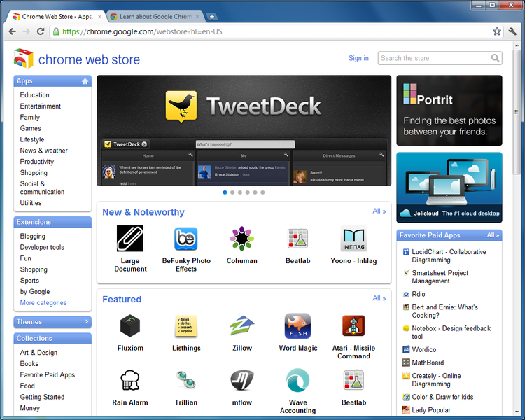This screenshot has height=420, width=525.
Task: Click the green SSL lock icon
Action: pyautogui.click(x=56, y=31)
